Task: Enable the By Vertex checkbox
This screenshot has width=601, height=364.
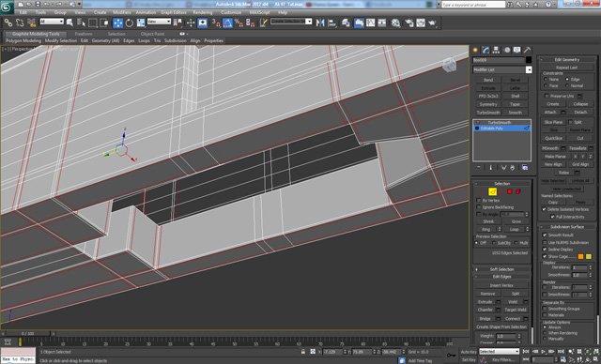Action: tap(479, 200)
